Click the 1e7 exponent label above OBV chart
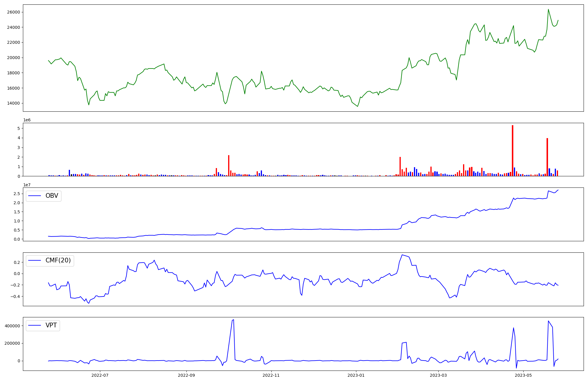588x382 pixels. pyautogui.click(x=27, y=185)
